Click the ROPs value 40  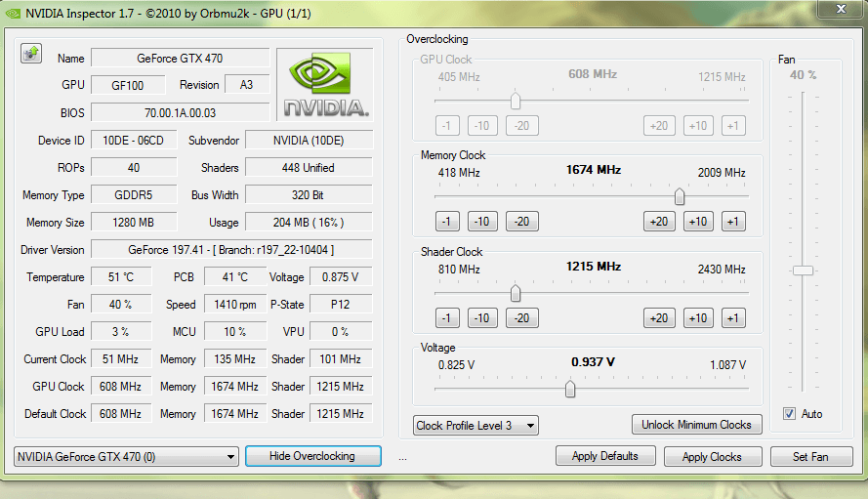point(134,168)
